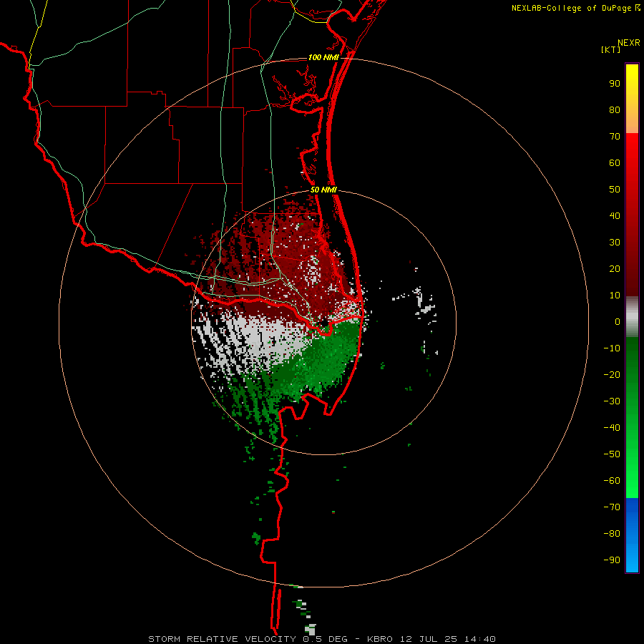
Task: Click the -50 value on the velocity scale
Action: (x=612, y=454)
